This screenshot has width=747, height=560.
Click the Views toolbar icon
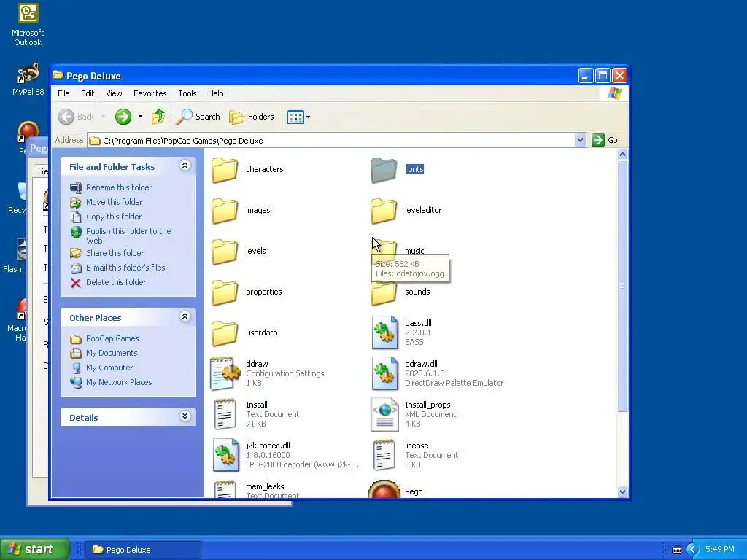[295, 117]
